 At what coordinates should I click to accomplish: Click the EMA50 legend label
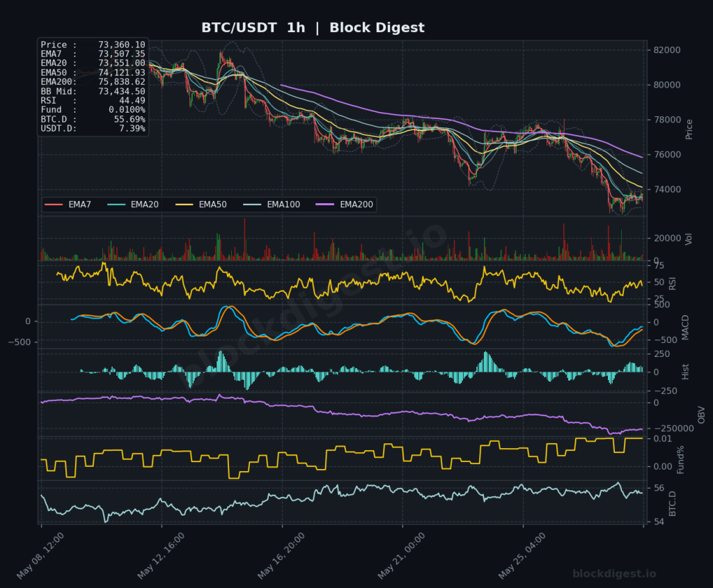pos(212,205)
